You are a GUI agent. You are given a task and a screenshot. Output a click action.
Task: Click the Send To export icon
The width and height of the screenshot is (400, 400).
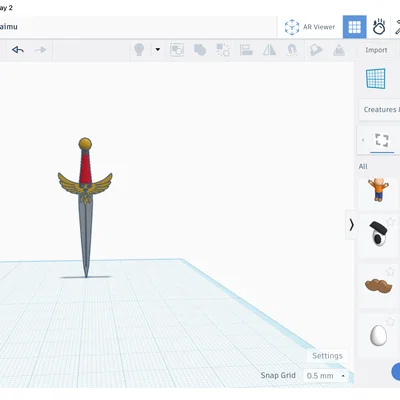[339, 50]
